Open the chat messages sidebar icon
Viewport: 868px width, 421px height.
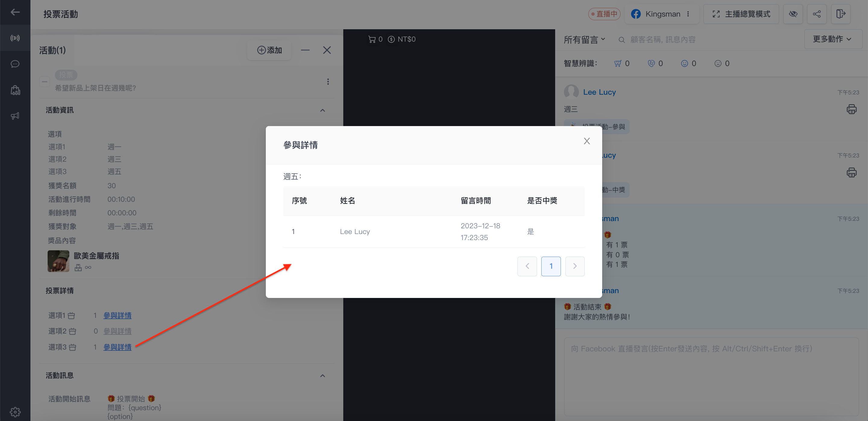(15, 64)
